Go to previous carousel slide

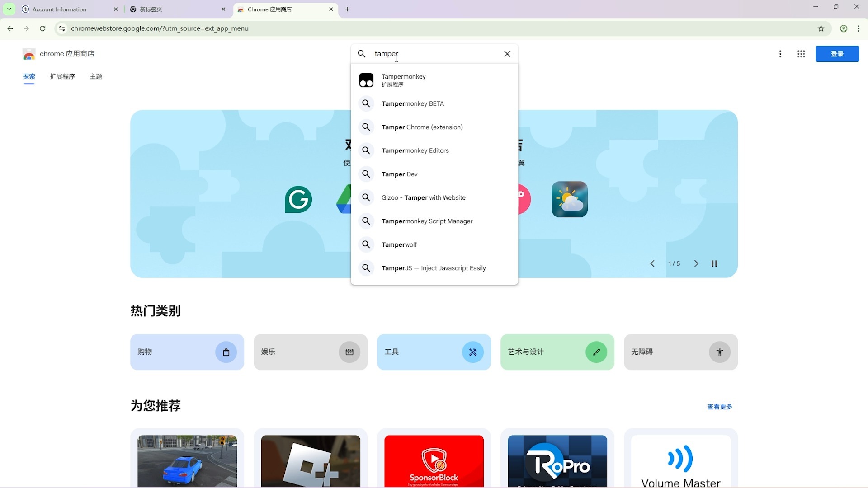(x=652, y=263)
